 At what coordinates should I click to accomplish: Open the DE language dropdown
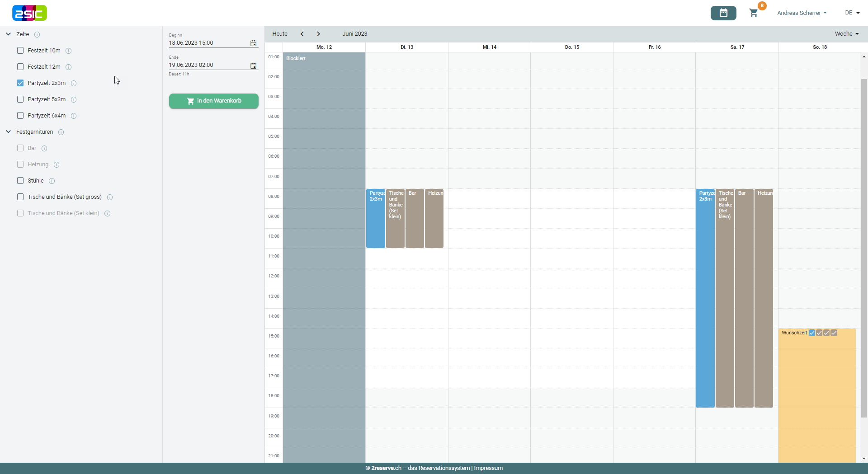click(x=852, y=13)
